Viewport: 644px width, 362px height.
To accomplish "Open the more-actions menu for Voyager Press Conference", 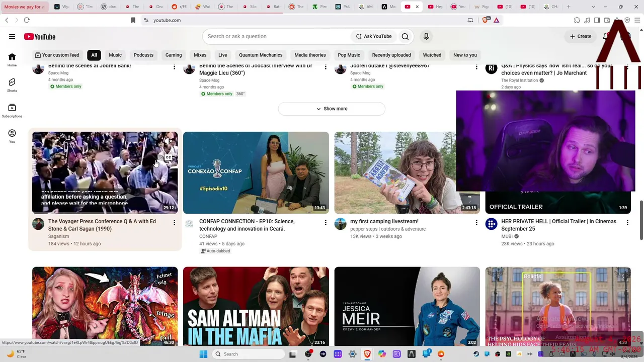I will click(x=174, y=222).
